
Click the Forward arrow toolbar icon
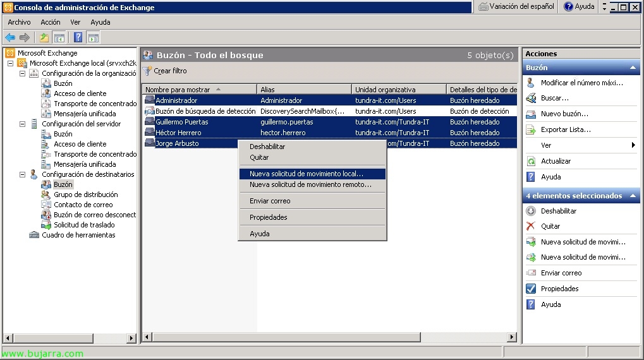click(x=25, y=38)
